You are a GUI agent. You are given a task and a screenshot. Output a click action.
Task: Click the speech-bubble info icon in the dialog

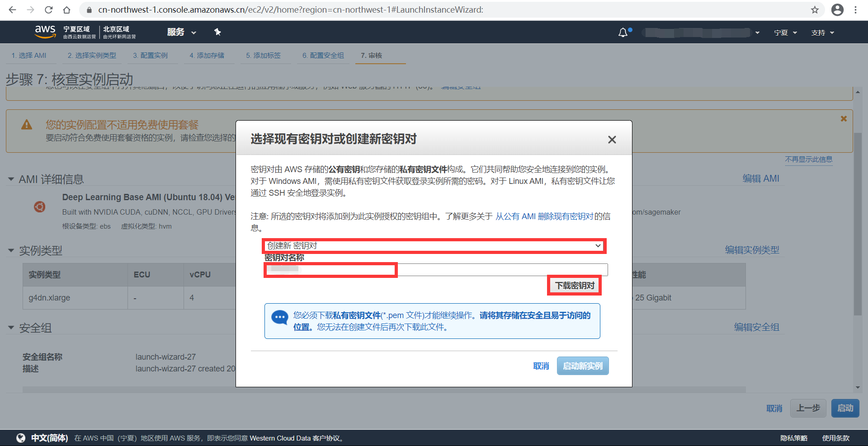pos(280,318)
